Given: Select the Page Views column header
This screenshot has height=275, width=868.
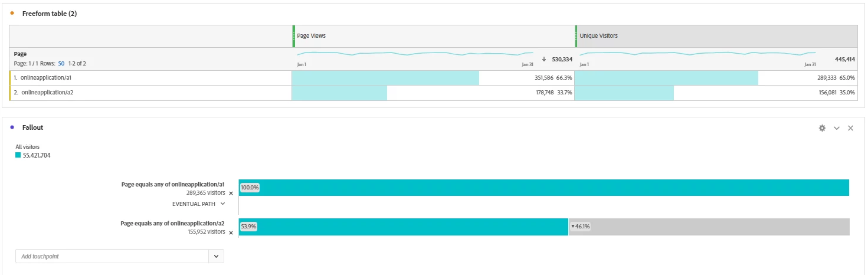Looking at the screenshot, I should tap(434, 36).
